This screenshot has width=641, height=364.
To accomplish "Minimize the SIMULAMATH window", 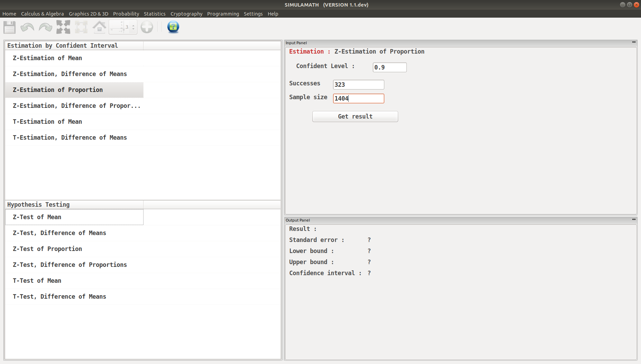I will 623,5.
